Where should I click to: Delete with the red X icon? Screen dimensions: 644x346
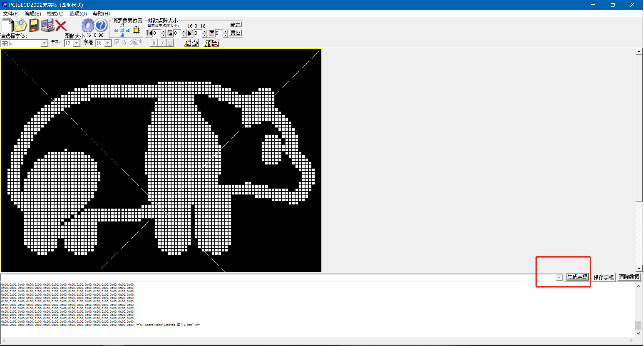coord(61,26)
